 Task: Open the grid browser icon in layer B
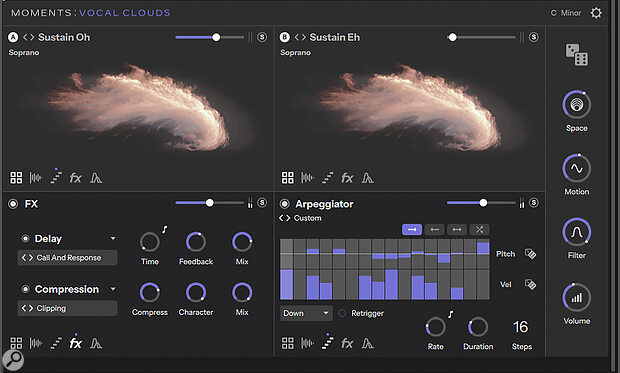click(288, 178)
